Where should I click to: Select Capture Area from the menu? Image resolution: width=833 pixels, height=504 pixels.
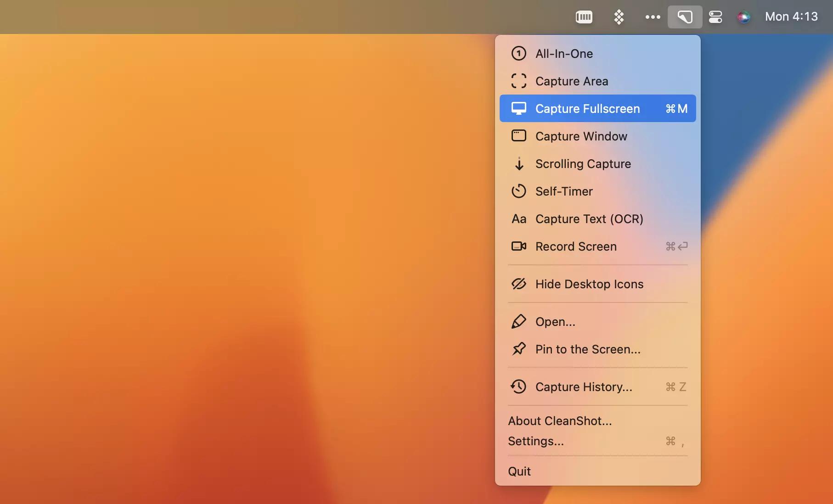[x=598, y=81]
